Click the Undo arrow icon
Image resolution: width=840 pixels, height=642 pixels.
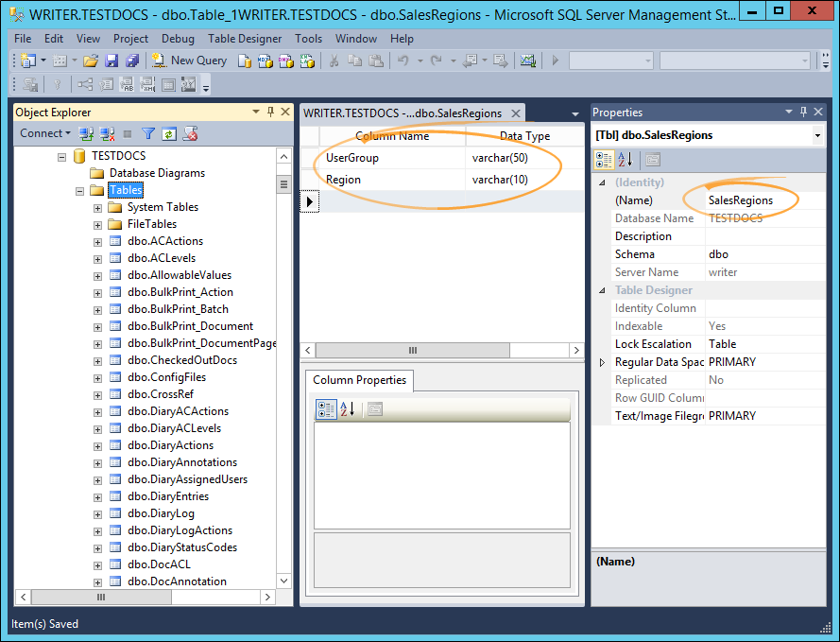pyautogui.click(x=403, y=61)
